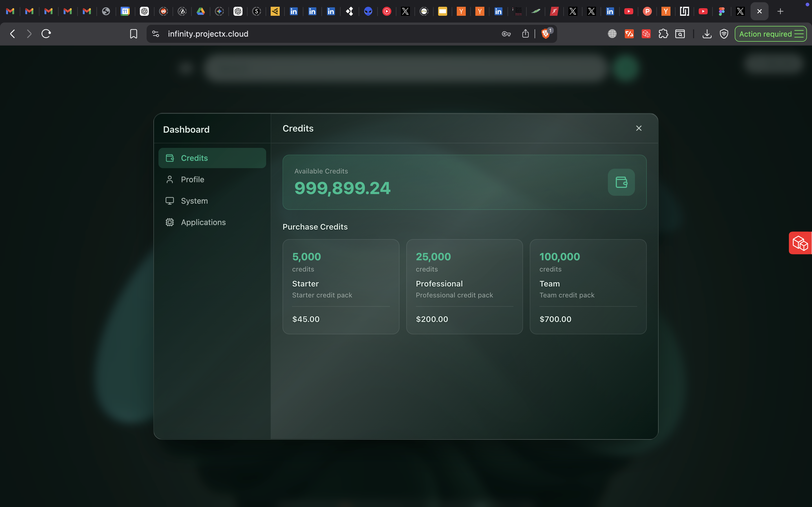Screen dimensions: 812x507
Task: Bookmark this page via bookmark icon
Action: pos(134,34)
